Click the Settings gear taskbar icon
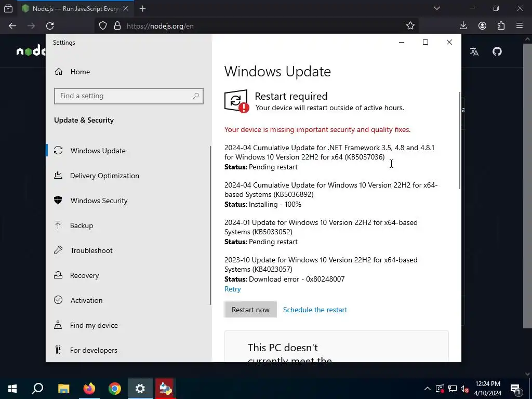 pos(140,389)
